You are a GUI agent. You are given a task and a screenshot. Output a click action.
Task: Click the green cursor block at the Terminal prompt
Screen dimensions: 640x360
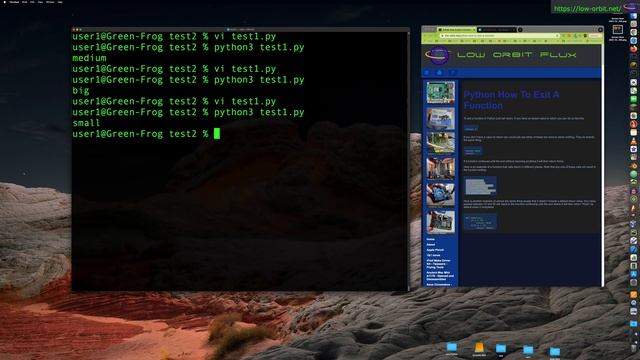[x=217, y=133]
